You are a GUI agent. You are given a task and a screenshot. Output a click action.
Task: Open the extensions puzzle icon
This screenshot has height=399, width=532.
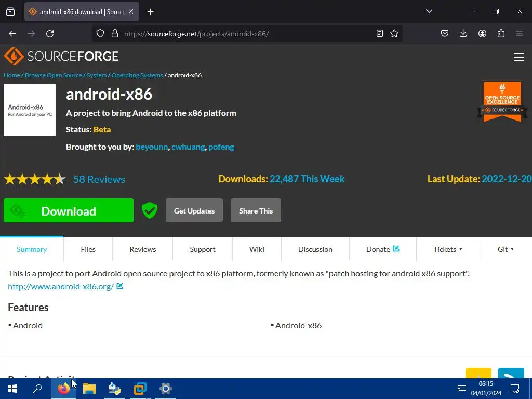(x=501, y=33)
